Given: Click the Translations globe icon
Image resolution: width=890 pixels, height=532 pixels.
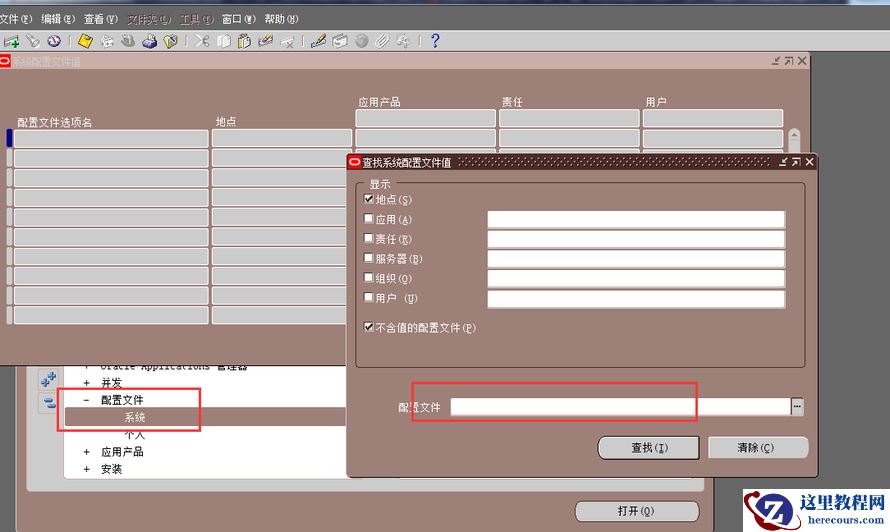Looking at the screenshot, I should 361,41.
